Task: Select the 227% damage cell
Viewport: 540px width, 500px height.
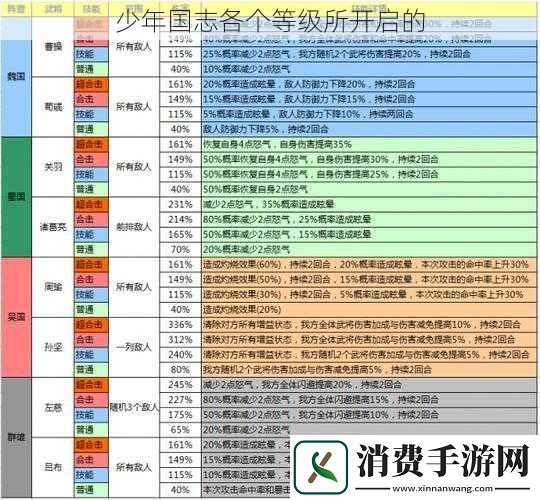Action: (x=180, y=400)
